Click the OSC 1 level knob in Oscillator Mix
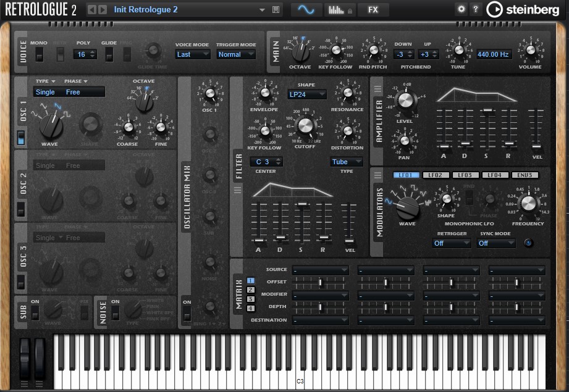 (x=210, y=94)
